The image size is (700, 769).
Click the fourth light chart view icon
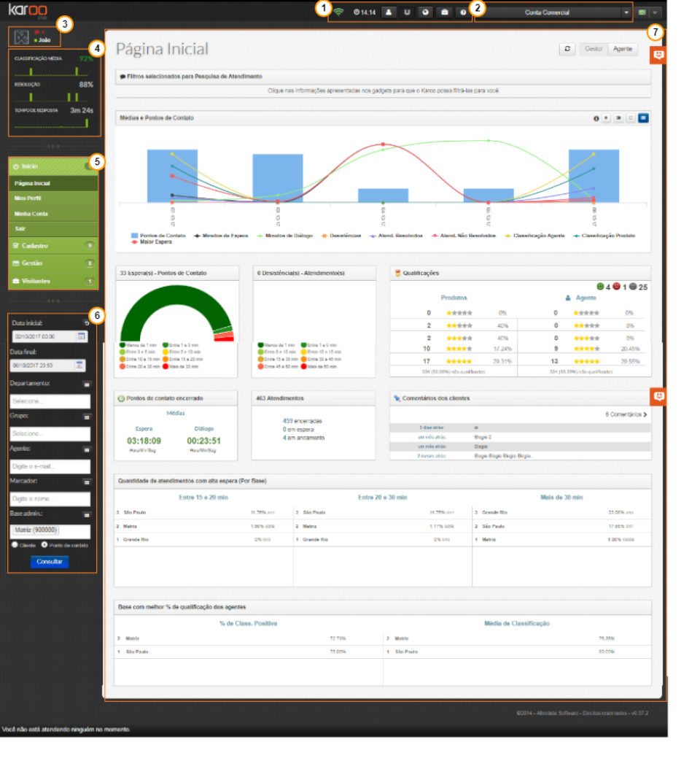pyautogui.click(x=631, y=118)
